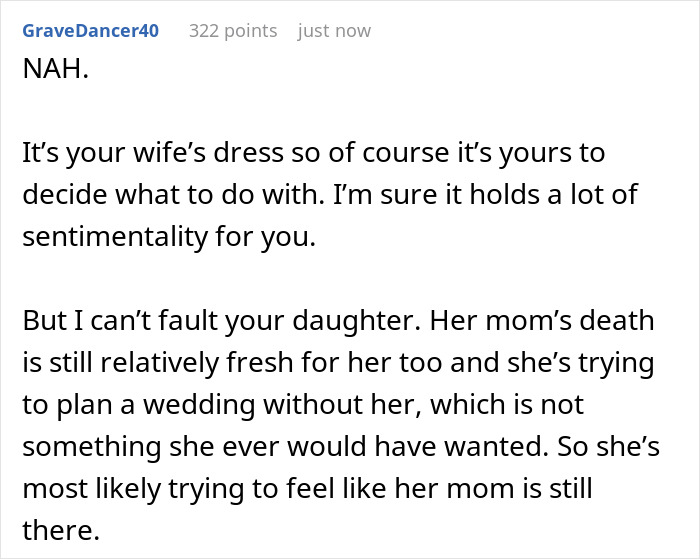Click the 322 points score
Image resolution: width=700 pixels, height=559 pixels.
(x=233, y=31)
